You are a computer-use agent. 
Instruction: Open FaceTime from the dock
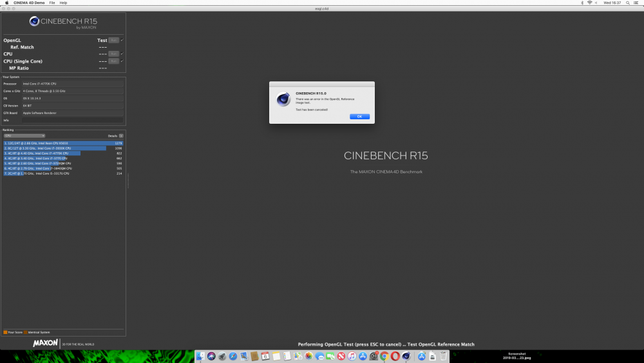[330, 356]
